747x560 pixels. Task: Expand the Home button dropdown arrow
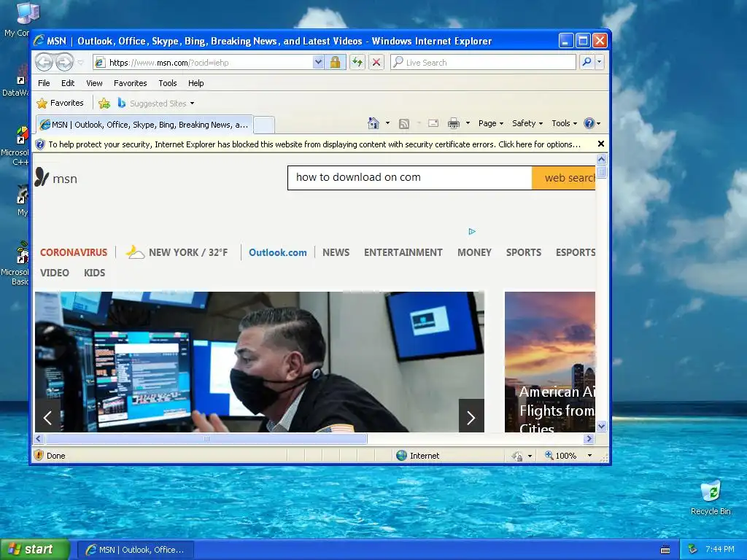coord(387,123)
